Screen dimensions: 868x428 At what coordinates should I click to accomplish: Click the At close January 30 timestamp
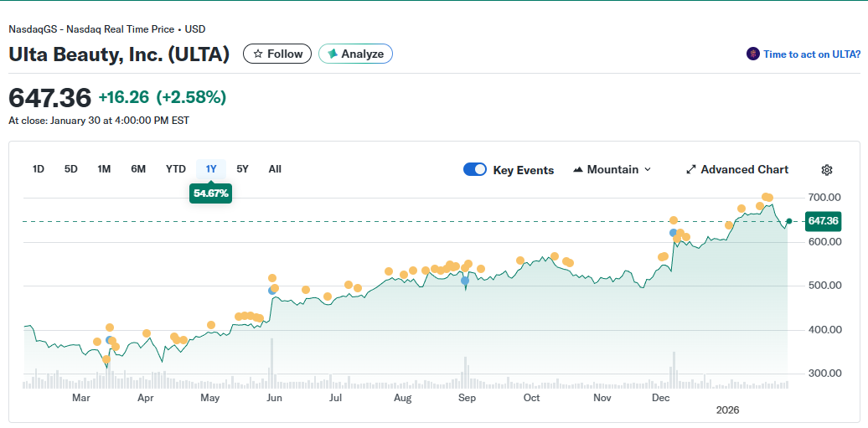click(99, 120)
